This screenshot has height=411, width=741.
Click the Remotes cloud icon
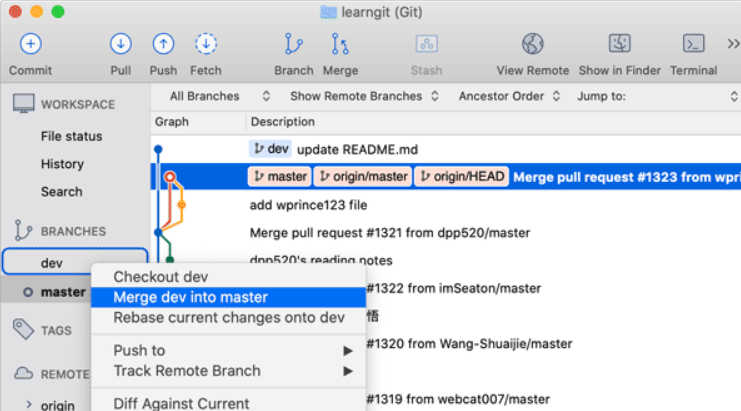23,374
